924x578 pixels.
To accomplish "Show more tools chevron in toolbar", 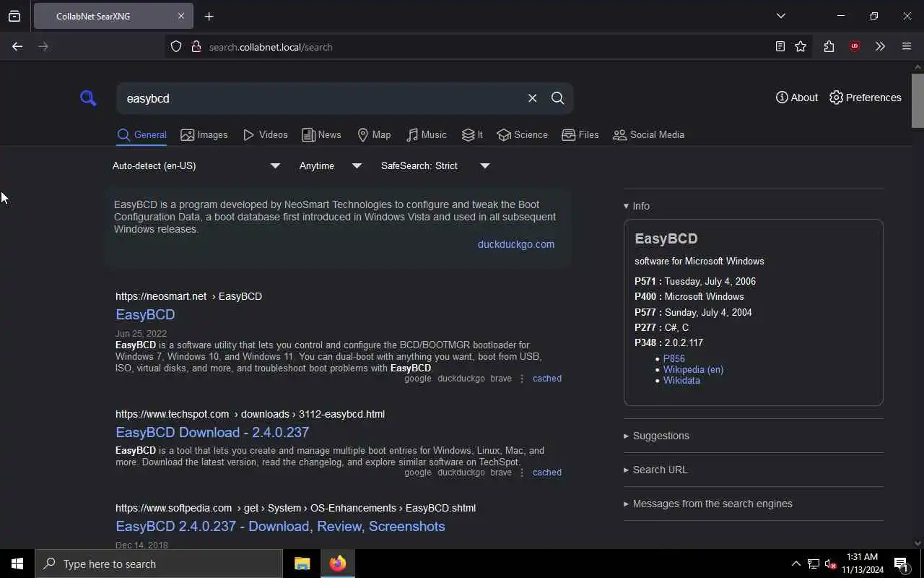I will pos(880,47).
